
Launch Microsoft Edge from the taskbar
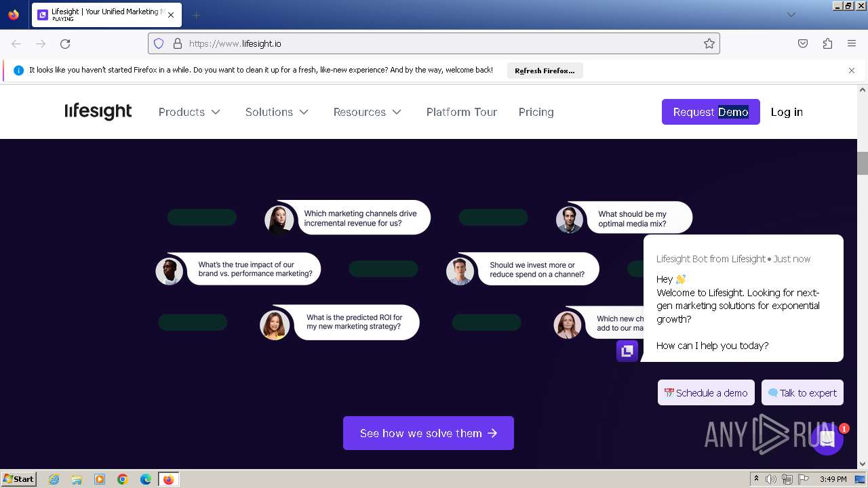(x=146, y=479)
